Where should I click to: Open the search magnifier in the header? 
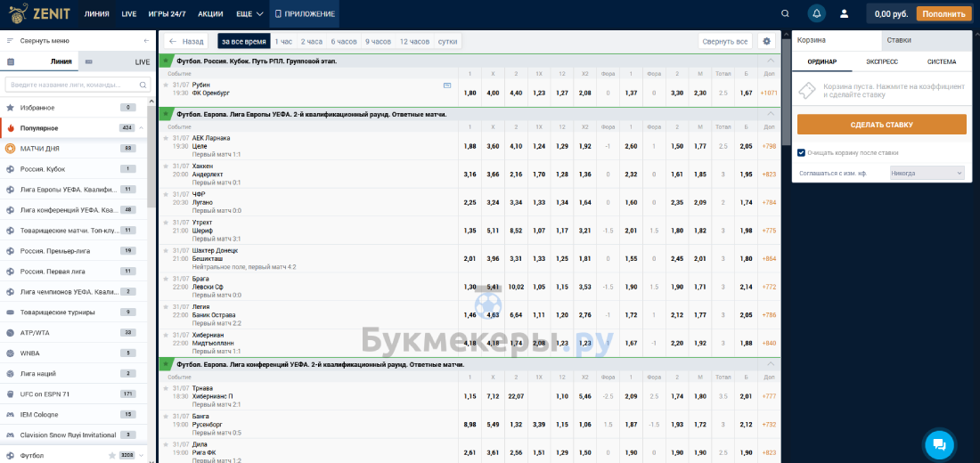[x=785, y=13]
